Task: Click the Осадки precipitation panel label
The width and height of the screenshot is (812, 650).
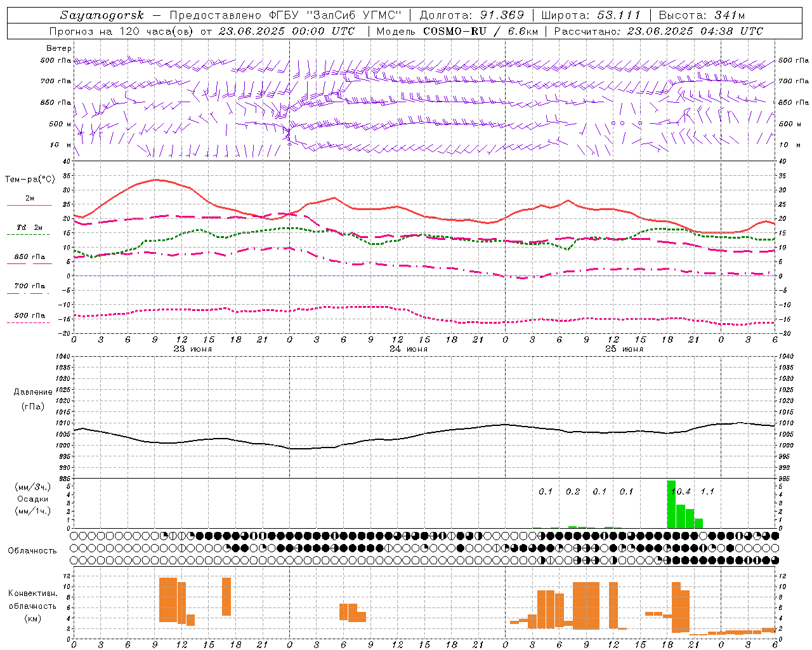Action: pos(33,499)
